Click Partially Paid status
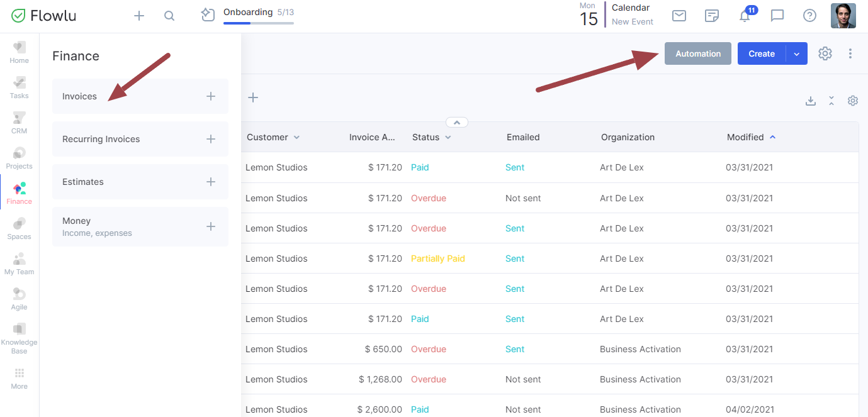The height and width of the screenshot is (417, 868). coord(438,259)
